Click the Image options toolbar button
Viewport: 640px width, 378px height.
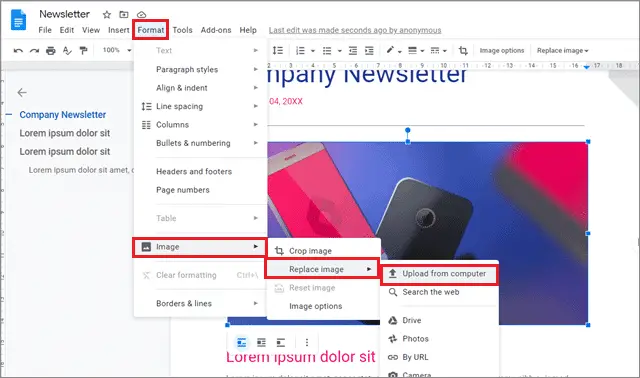pyautogui.click(x=502, y=51)
